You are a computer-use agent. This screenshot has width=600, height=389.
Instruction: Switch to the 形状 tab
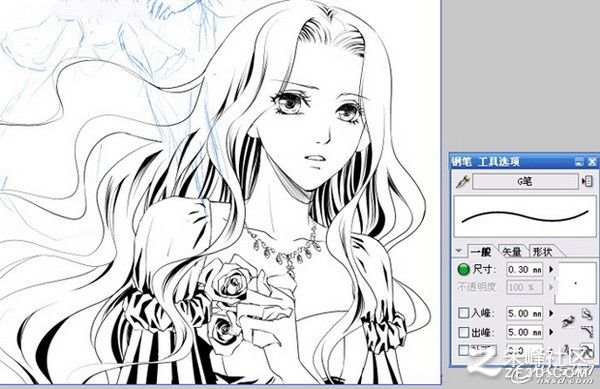(x=543, y=251)
